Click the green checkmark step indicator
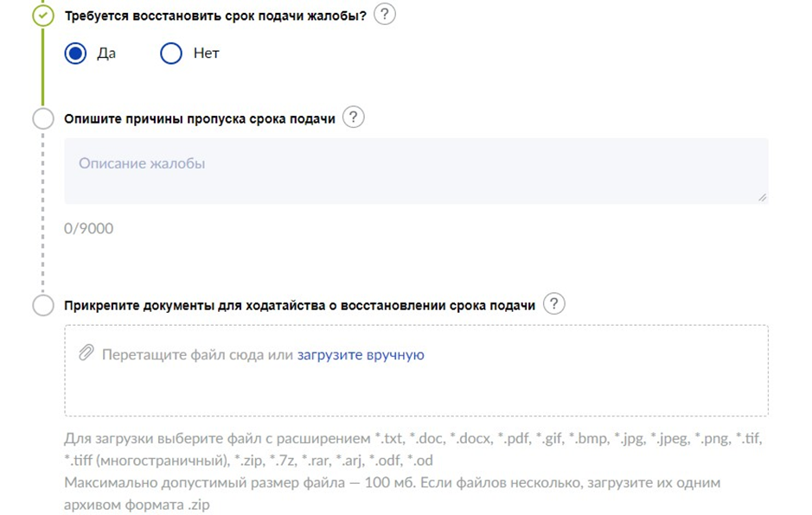The image size is (812, 515). click(42, 16)
